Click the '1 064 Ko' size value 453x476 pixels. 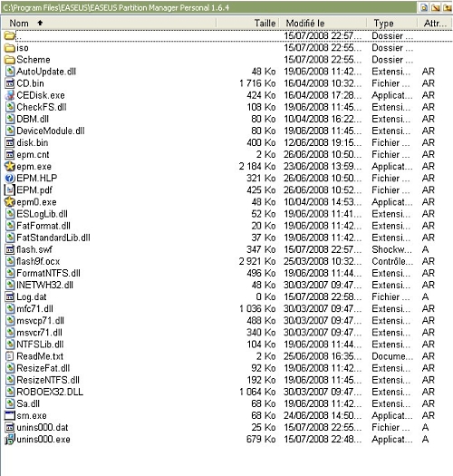[x=257, y=392]
